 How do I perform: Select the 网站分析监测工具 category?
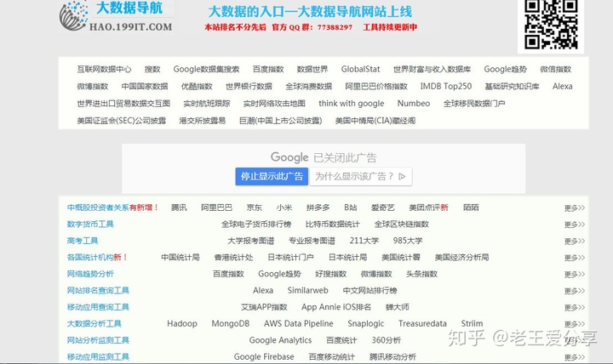[98, 340]
